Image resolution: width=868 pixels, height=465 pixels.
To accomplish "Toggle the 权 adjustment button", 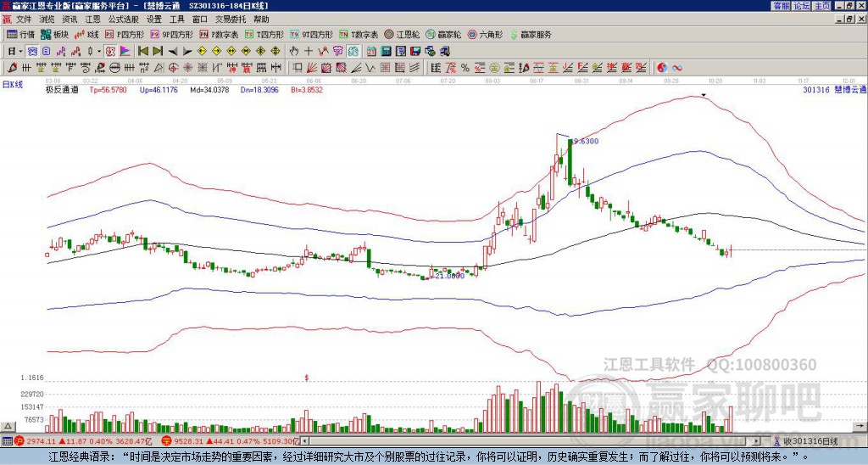I will click(110, 52).
